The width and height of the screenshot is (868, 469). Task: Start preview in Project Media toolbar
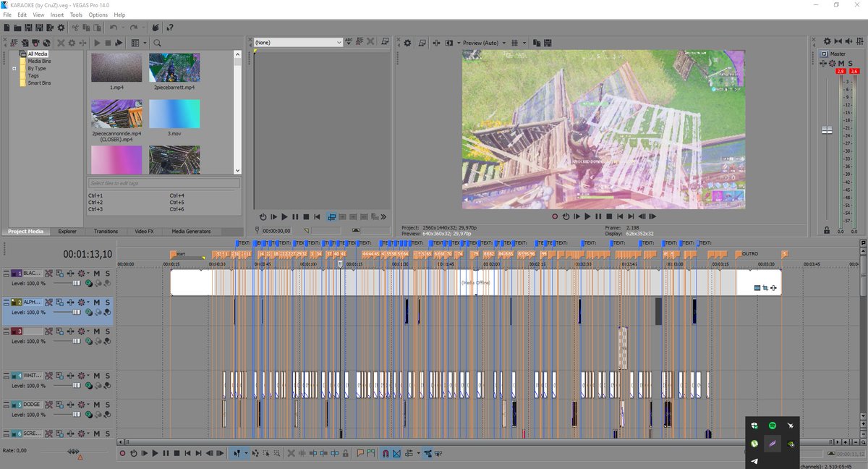[97, 43]
